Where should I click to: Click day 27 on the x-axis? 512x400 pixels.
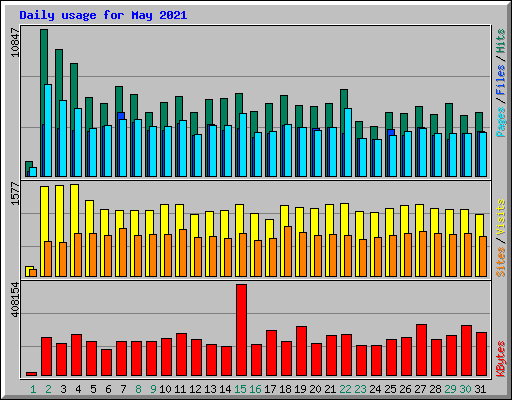click(420, 389)
